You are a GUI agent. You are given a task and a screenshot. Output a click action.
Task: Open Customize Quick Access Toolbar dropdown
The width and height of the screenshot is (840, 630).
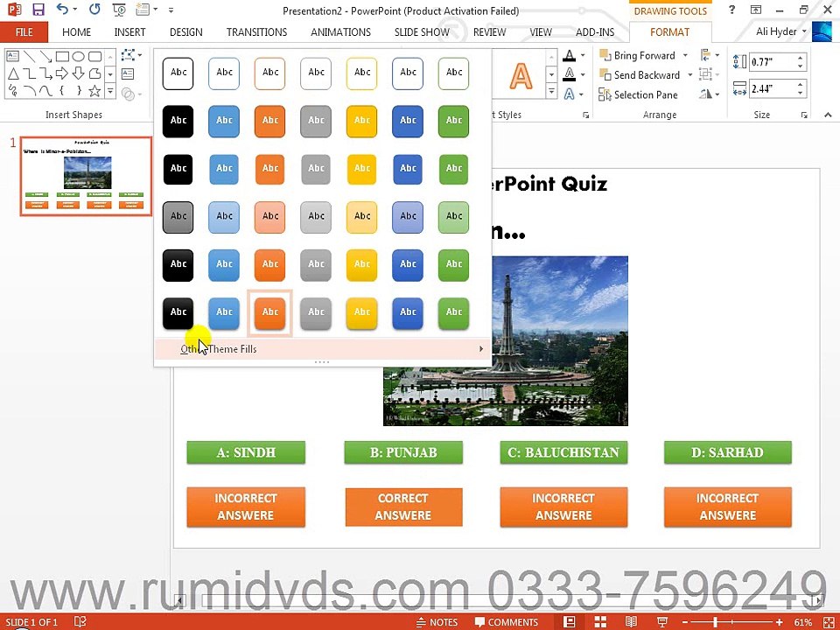point(171,10)
